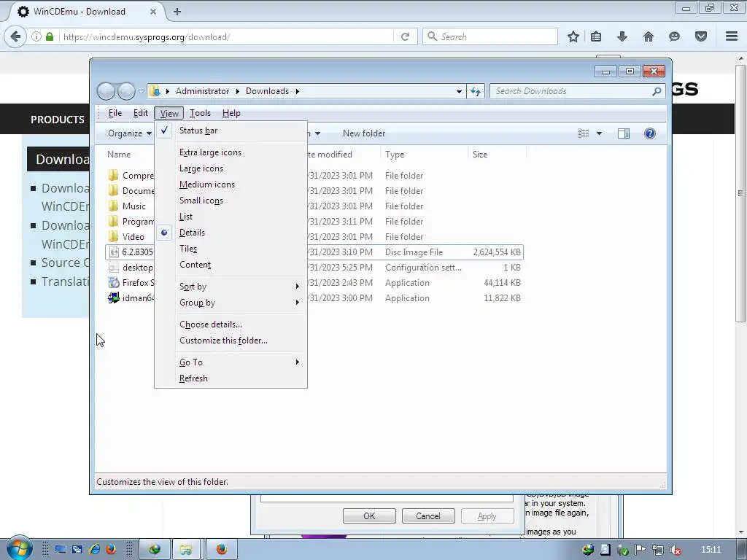Image resolution: width=747 pixels, height=560 pixels.
Task: Toggle the preview pane in Explorer
Action: [x=623, y=133]
